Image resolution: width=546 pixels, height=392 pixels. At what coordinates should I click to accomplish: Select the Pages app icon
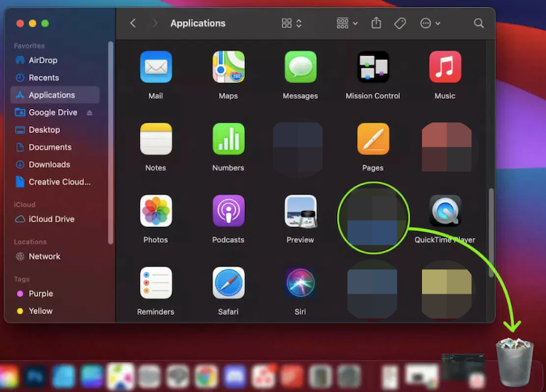[x=373, y=139]
